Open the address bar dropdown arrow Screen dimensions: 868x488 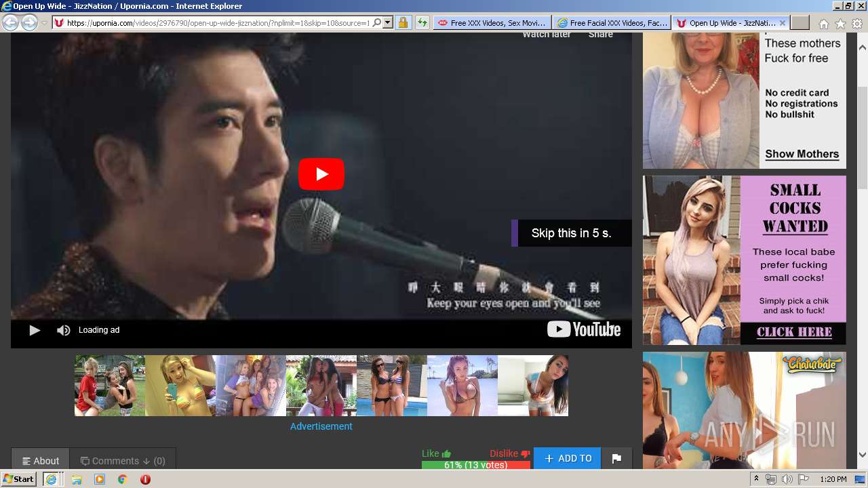(x=388, y=22)
